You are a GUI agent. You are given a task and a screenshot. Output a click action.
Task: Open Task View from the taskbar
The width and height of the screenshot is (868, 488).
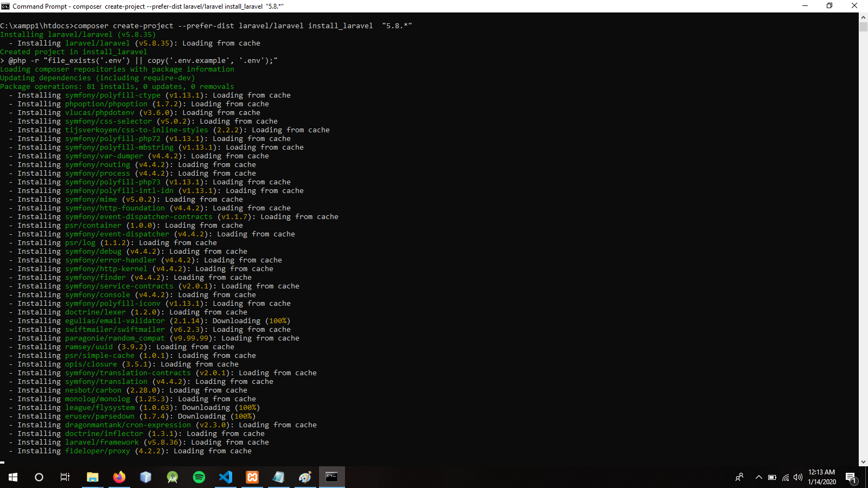65,477
